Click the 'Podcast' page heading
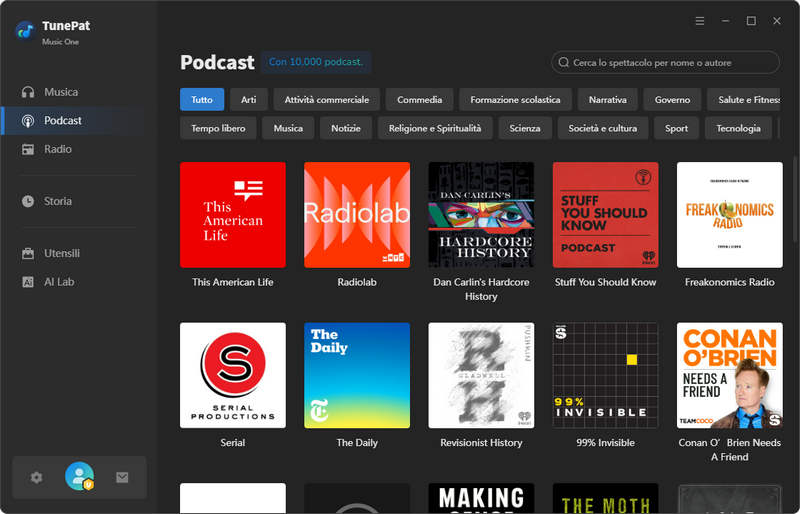The image size is (800, 514). click(217, 62)
